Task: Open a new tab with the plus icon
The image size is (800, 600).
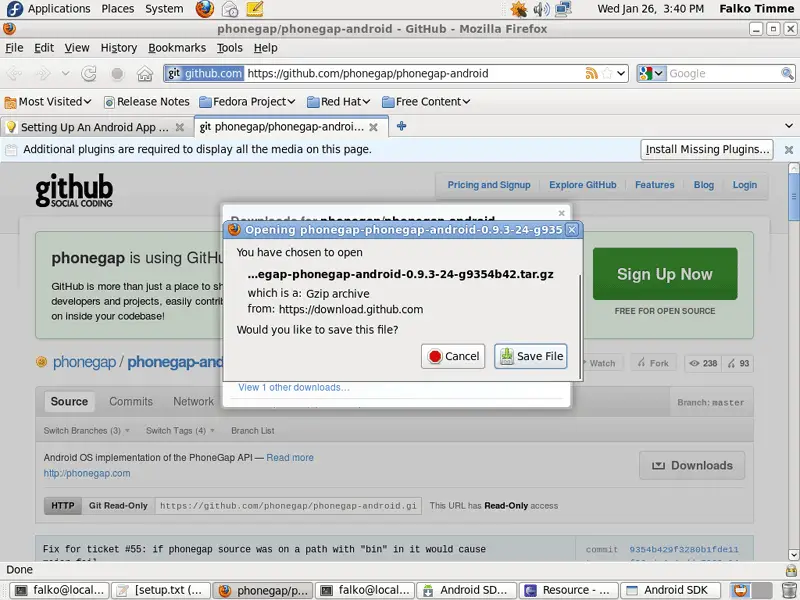Action: [x=402, y=126]
